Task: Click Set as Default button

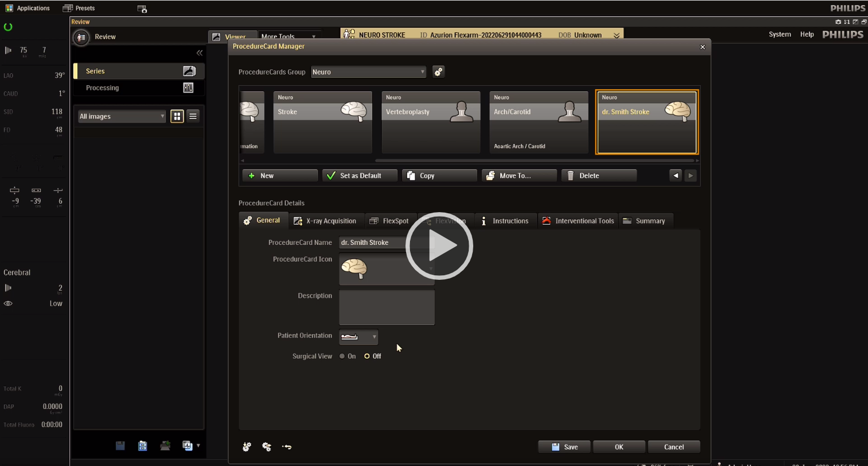Action: pyautogui.click(x=360, y=175)
